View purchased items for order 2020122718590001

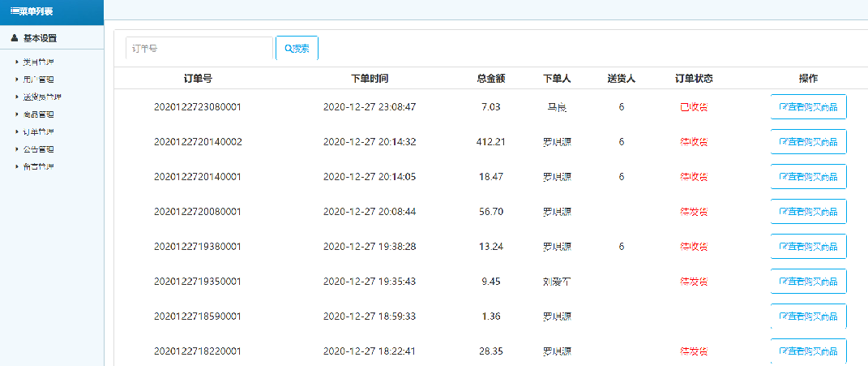coord(808,316)
